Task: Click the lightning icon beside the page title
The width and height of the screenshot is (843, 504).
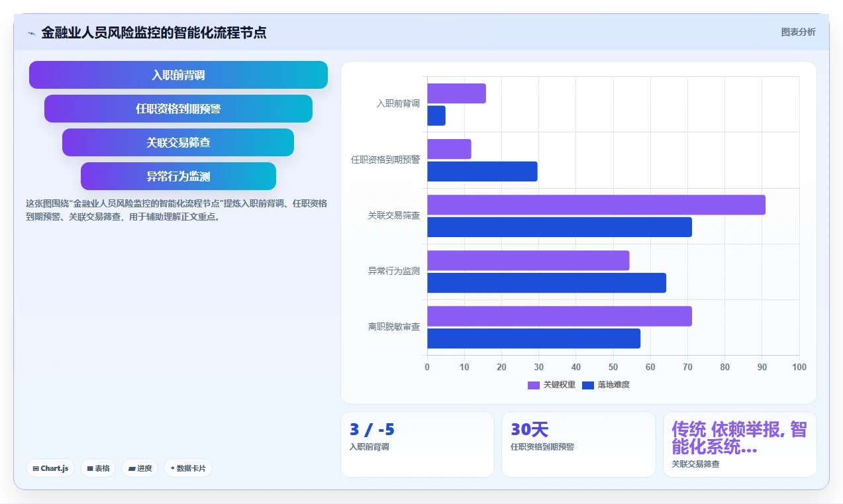Action: click(x=31, y=33)
